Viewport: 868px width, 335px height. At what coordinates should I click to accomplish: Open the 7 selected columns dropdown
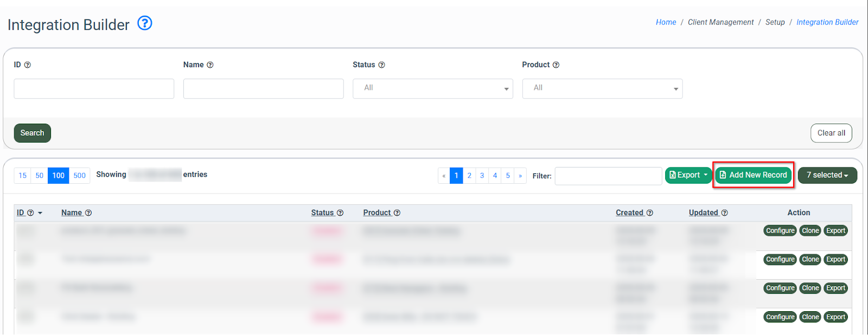pos(827,175)
